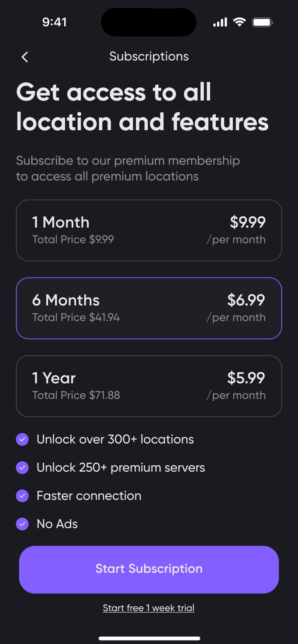The width and height of the screenshot is (298, 644).
Task: Tap the 9:41 clock display
Action: click(55, 22)
